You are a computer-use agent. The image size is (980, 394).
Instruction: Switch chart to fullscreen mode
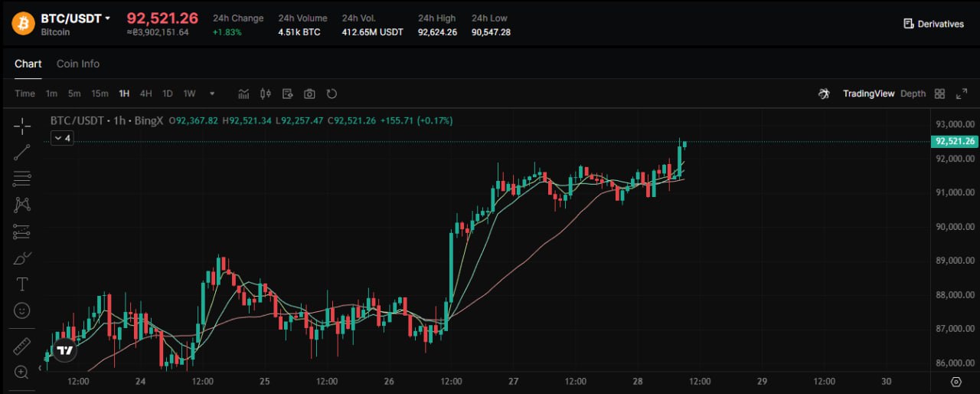click(962, 94)
